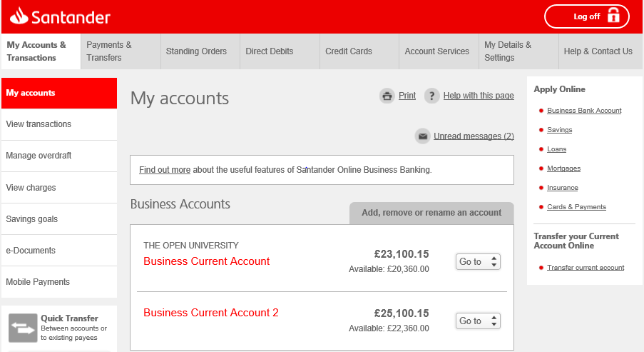The image size is (644, 352).
Task: Click Business Bank Account apply link
Action: pos(584,111)
